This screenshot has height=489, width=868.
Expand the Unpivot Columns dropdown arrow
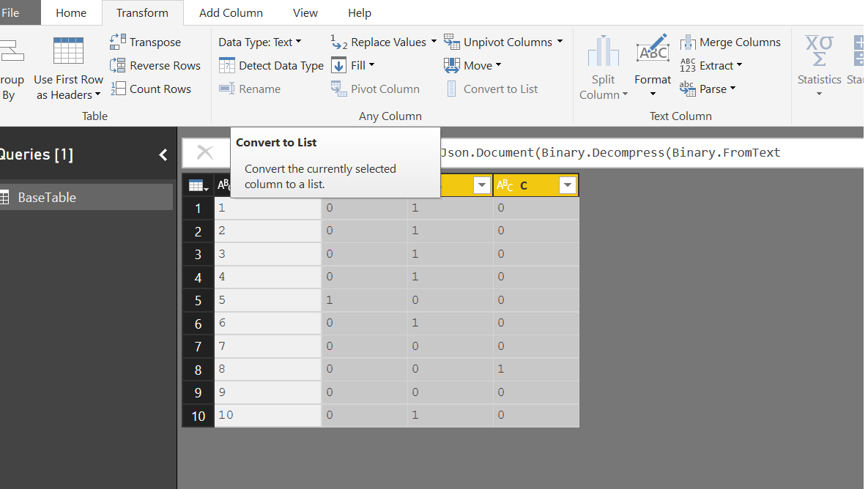560,42
